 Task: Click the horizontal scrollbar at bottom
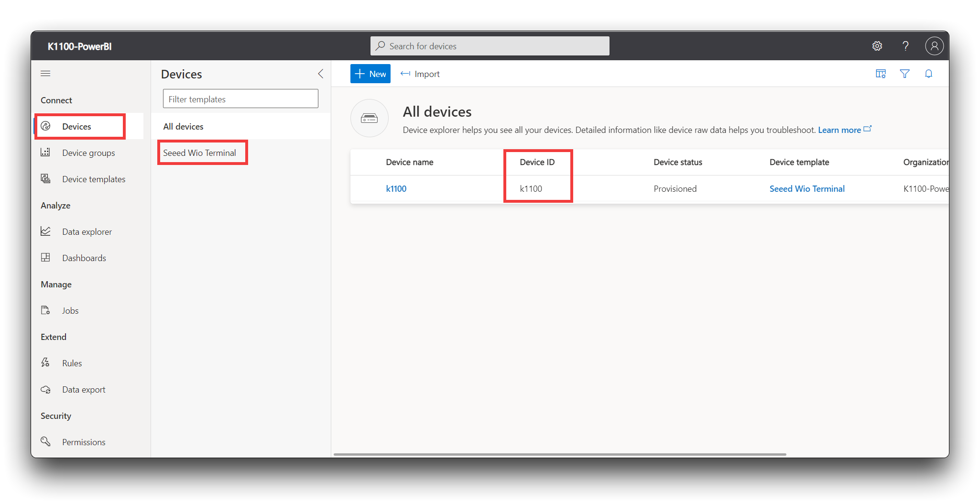pyautogui.click(x=560, y=454)
